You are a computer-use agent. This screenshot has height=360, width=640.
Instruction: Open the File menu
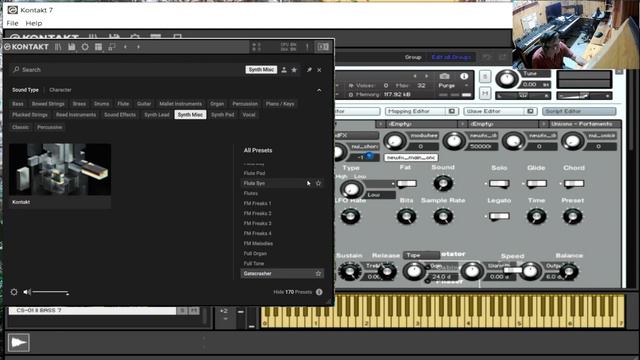point(12,23)
